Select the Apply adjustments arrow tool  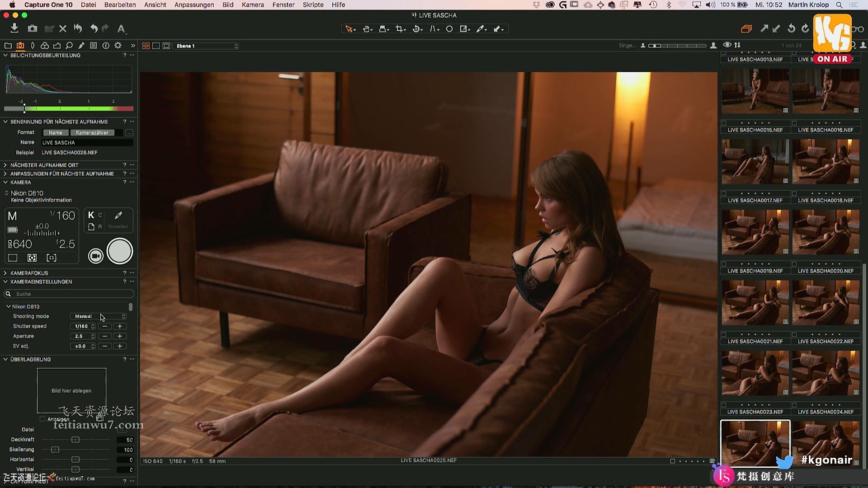(499, 29)
